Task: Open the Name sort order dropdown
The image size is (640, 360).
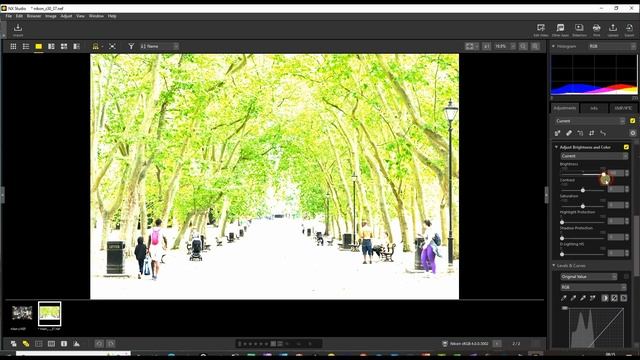Action: [x=159, y=47]
